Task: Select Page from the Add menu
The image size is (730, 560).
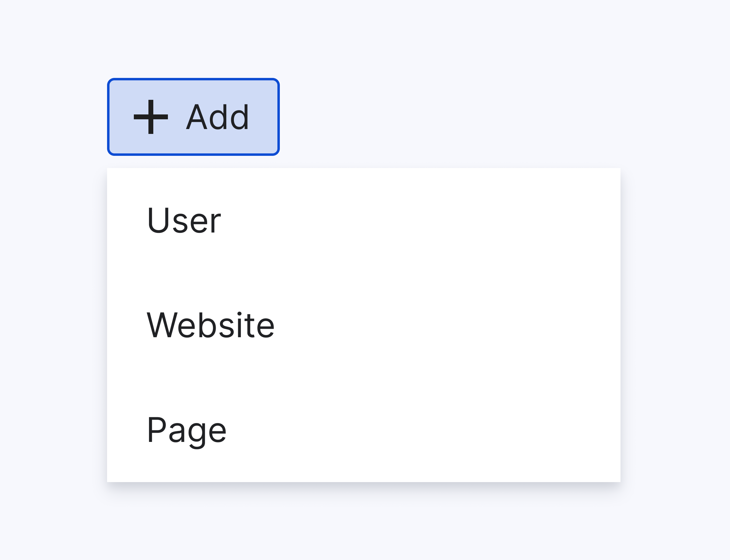Action: (x=186, y=430)
